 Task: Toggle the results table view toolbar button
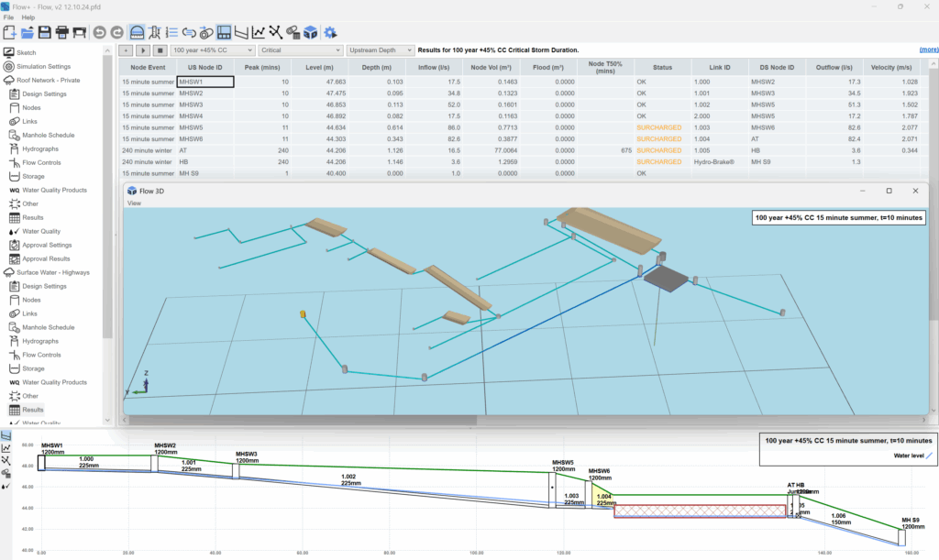[x=224, y=33]
